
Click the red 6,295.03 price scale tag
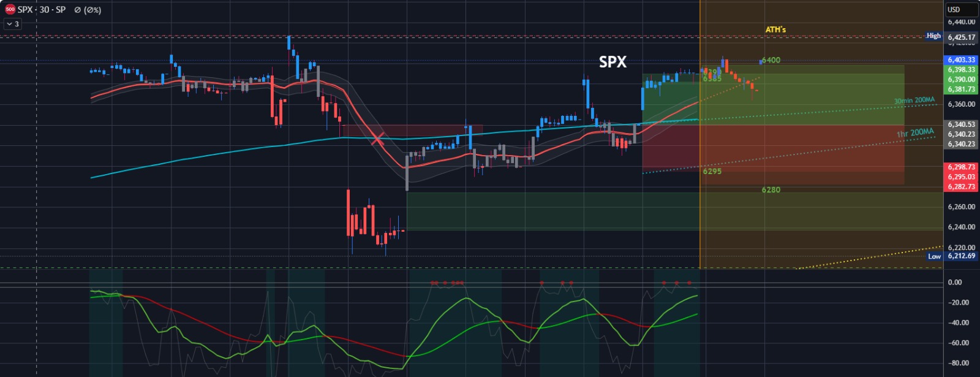click(x=961, y=177)
